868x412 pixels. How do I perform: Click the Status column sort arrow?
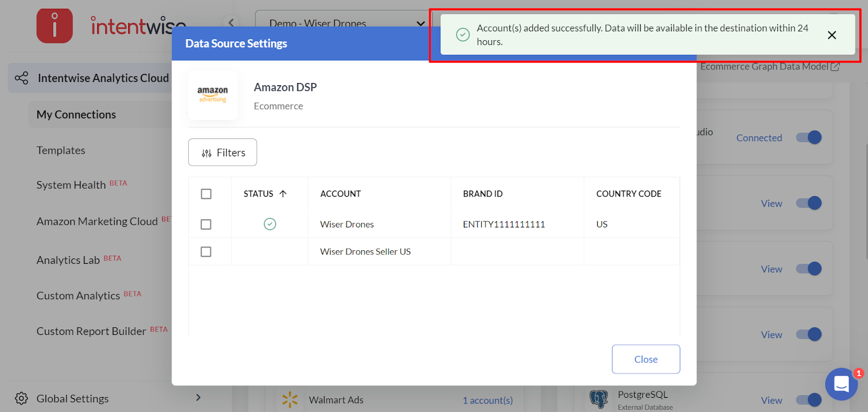pos(283,194)
